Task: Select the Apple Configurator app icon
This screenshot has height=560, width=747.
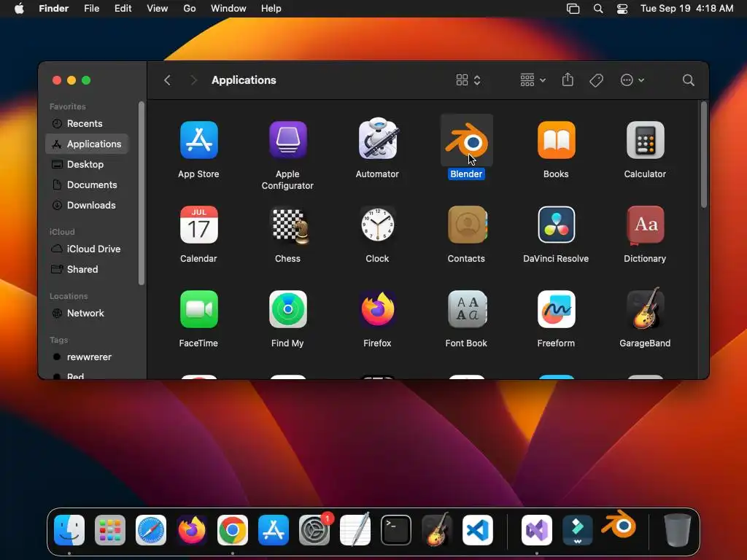Action: click(x=287, y=140)
